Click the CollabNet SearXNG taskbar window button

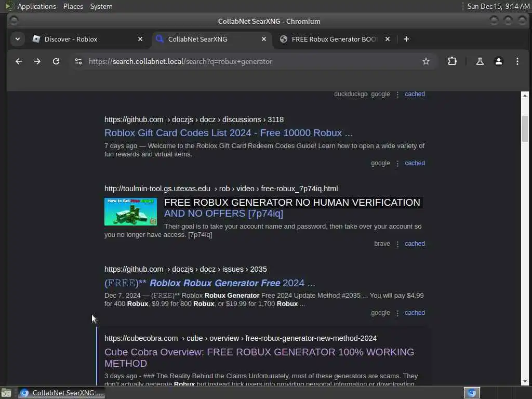click(x=61, y=393)
